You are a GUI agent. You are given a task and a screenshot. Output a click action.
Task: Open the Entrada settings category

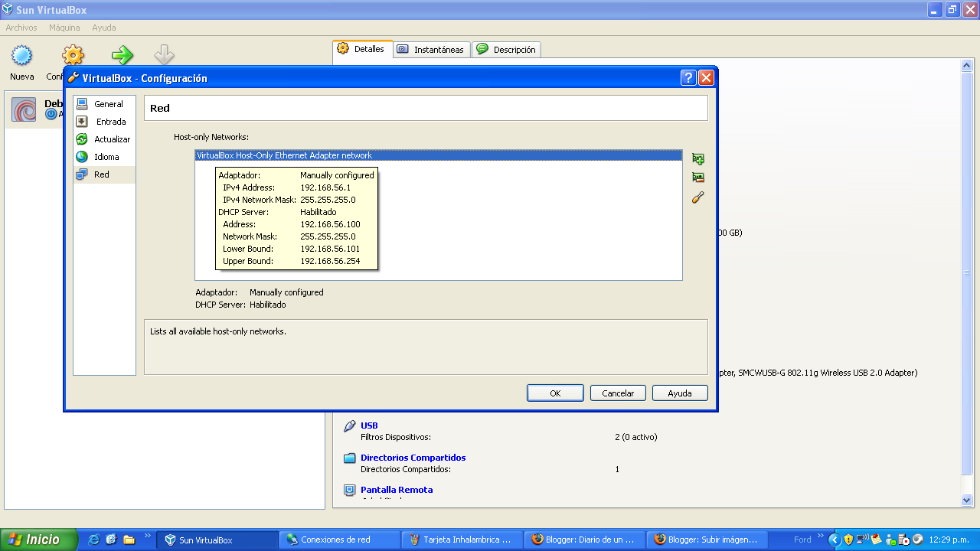(x=105, y=122)
